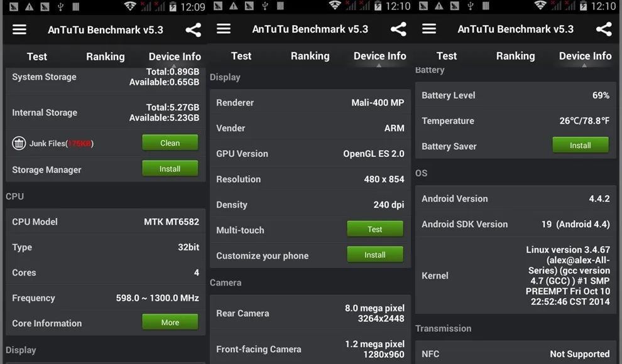This screenshot has height=364, width=622.
Task: Switch to Test tab in right screen
Action: [447, 56]
